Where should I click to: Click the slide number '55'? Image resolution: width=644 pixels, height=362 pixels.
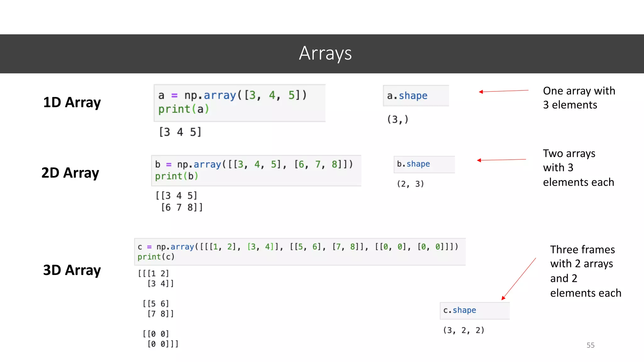tap(591, 345)
